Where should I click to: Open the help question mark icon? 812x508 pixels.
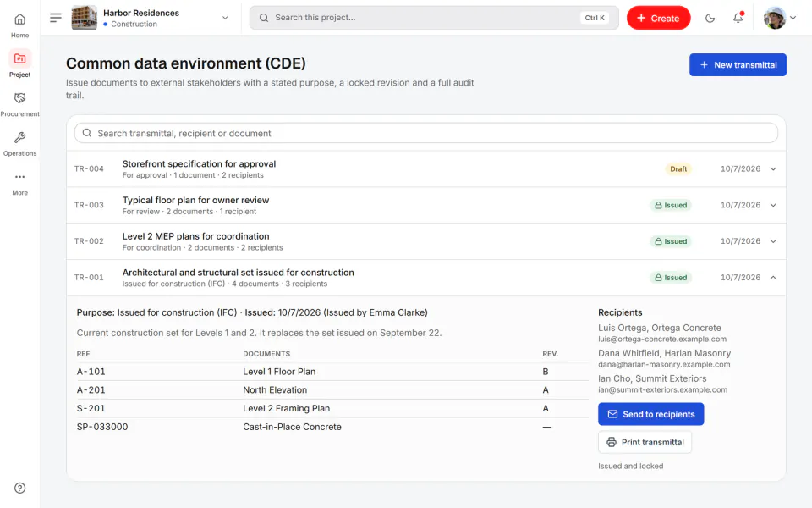(19, 488)
